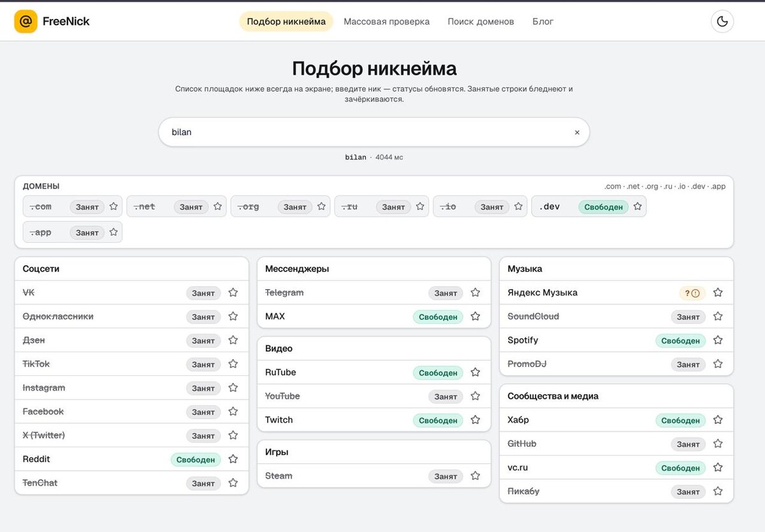Screen dimensions: 765x532
Task: Switch to Массовая проверка tab
Action: 386,21
